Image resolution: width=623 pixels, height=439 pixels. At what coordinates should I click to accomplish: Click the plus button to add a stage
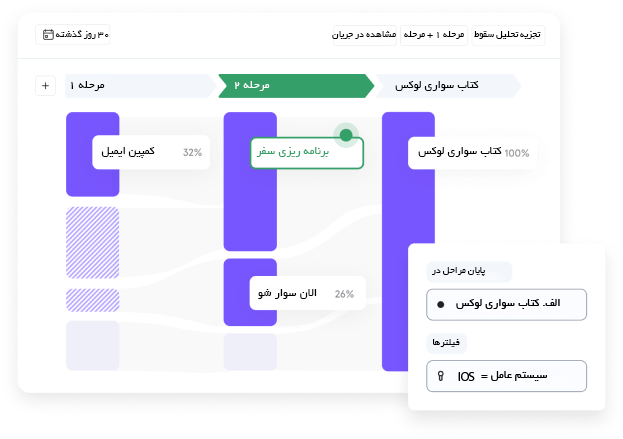pos(45,85)
